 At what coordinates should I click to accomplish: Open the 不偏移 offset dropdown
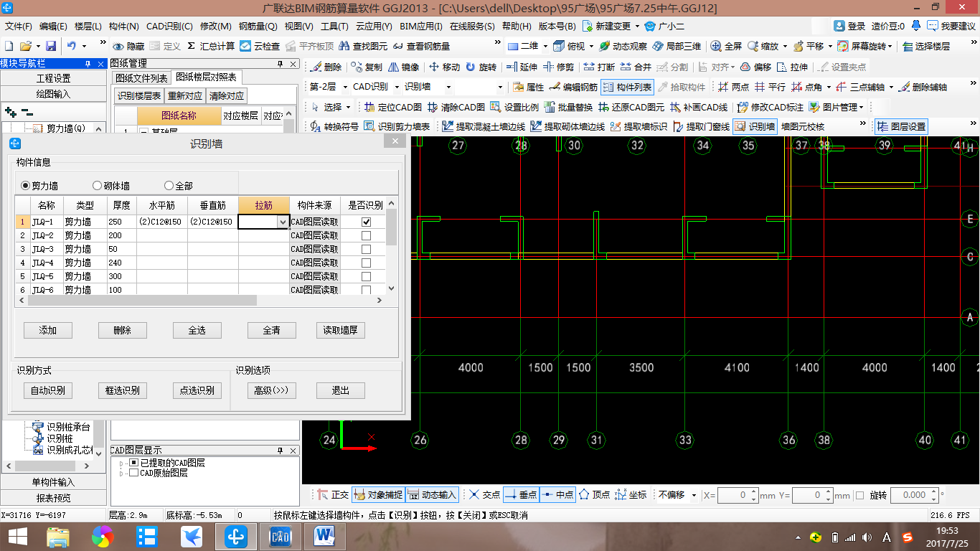point(694,495)
